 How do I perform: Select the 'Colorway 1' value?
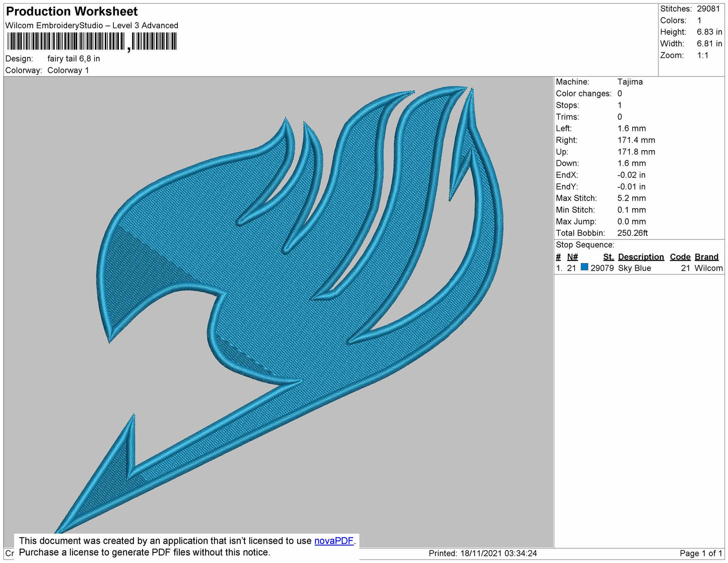(x=68, y=70)
